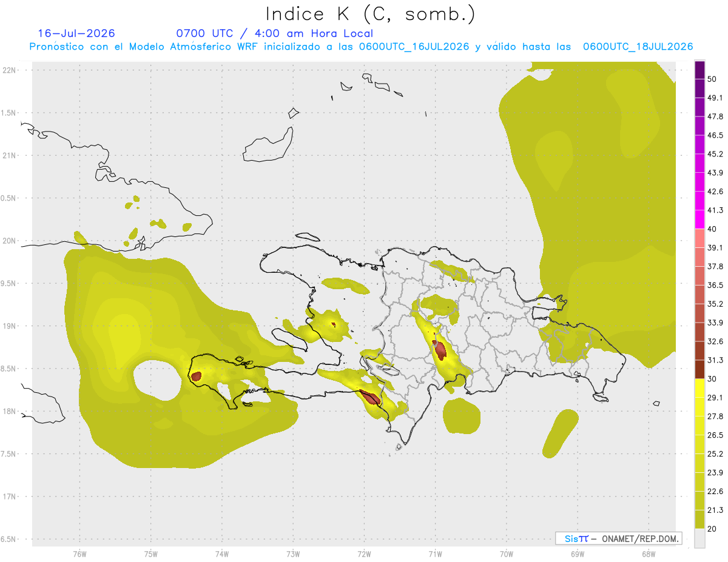Click the '0700 UTC / 4:00 am Hora Local' text
This screenshot has height=562, width=728.
coord(275,33)
